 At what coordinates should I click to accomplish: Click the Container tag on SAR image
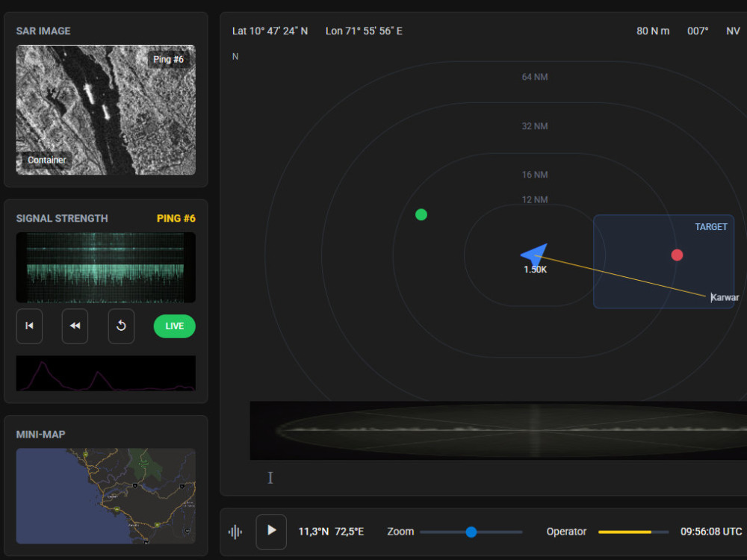tap(46, 160)
